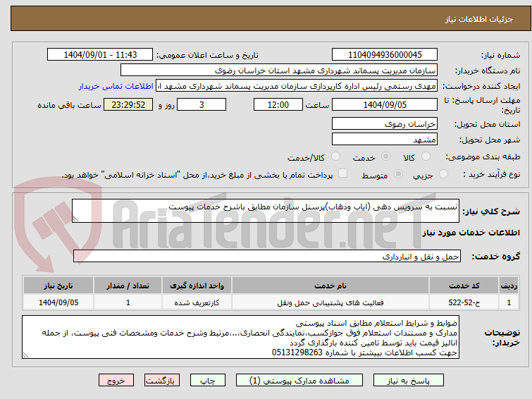Click the تعداد / مقدار column header
The image size is (532, 399).
tap(128, 286)
